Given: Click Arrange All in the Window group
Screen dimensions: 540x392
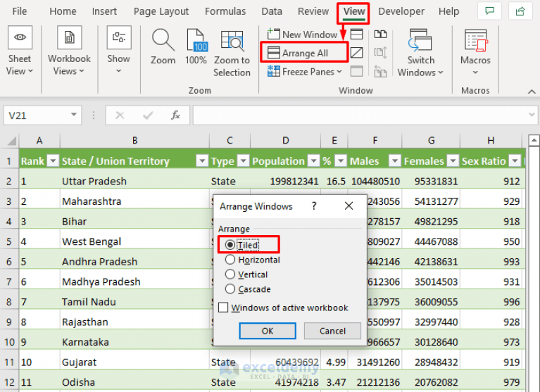Looking at the screenshot, I should click(x=303, y=53).
